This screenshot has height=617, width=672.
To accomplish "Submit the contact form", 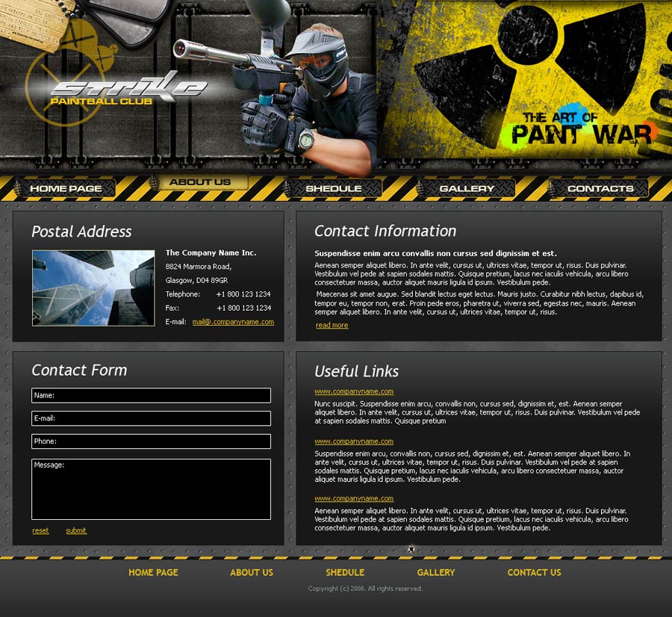I will pyautogui.click(x=76, y=531).
